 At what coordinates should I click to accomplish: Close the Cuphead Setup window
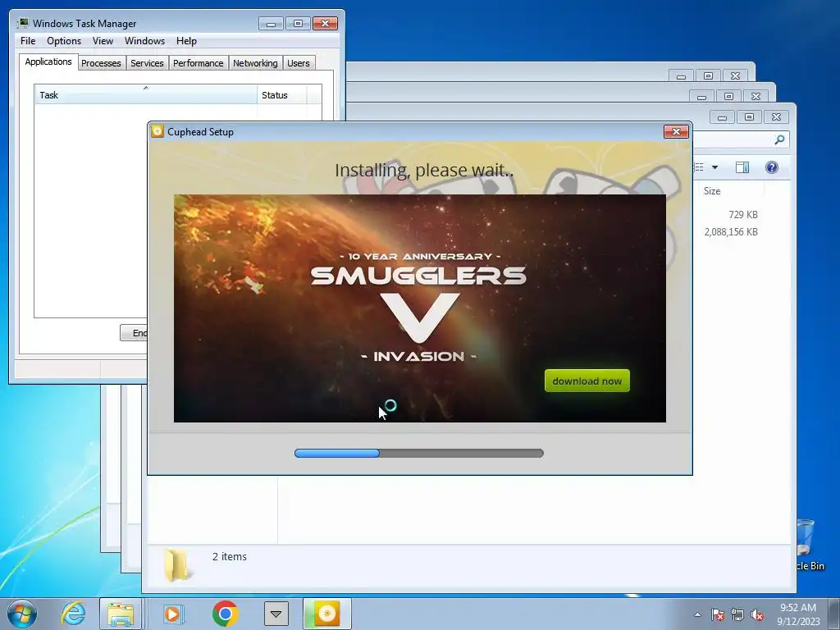click(676, 132)
